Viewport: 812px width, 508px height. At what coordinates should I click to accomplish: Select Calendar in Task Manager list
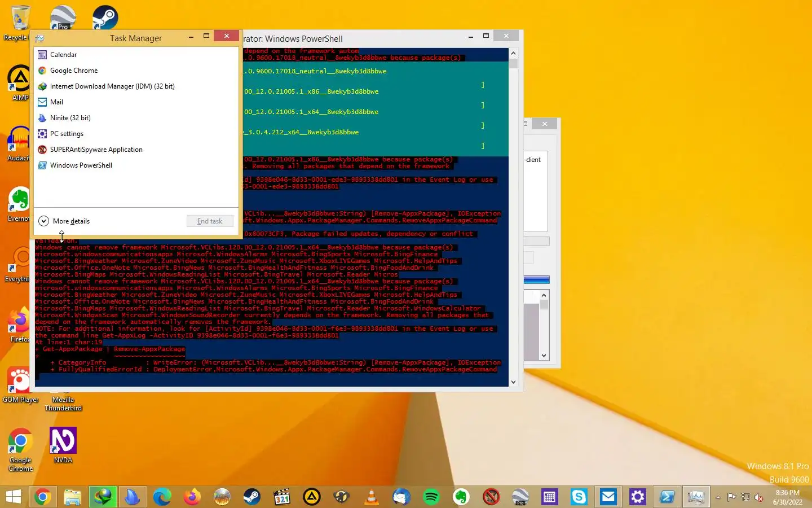(136, 55)
